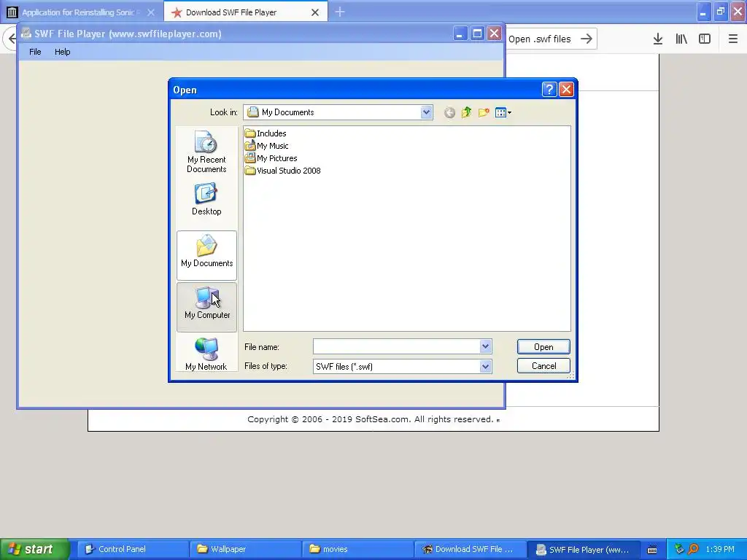Switch to movies folder in taskbar
Image resolution: width=747 pixels, height=560 pixels.
point(357,549)
